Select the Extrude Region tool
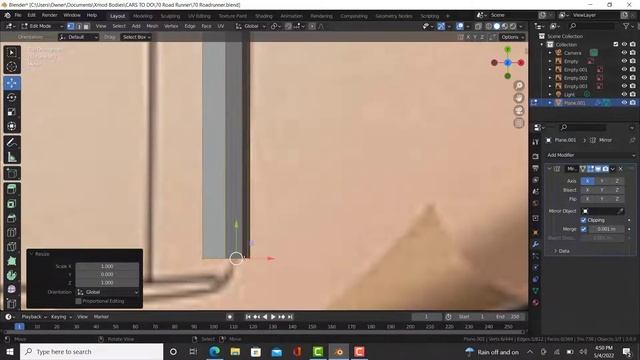 point(12,189)
